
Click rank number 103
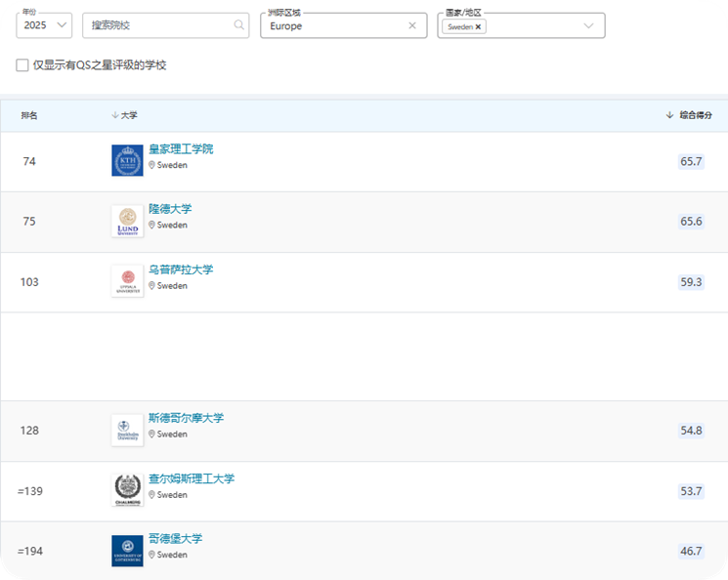point(29,282)
